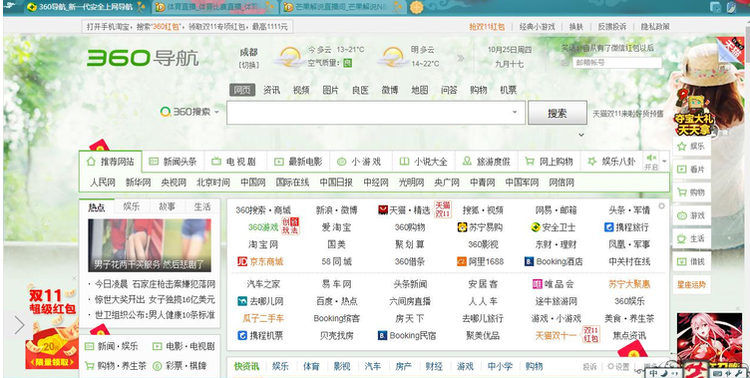This screenshot has height=378, width=750.
Task: Open headline 今日凌晨 石家庄枪击案嫌犯落网
Action: point(155,284)
